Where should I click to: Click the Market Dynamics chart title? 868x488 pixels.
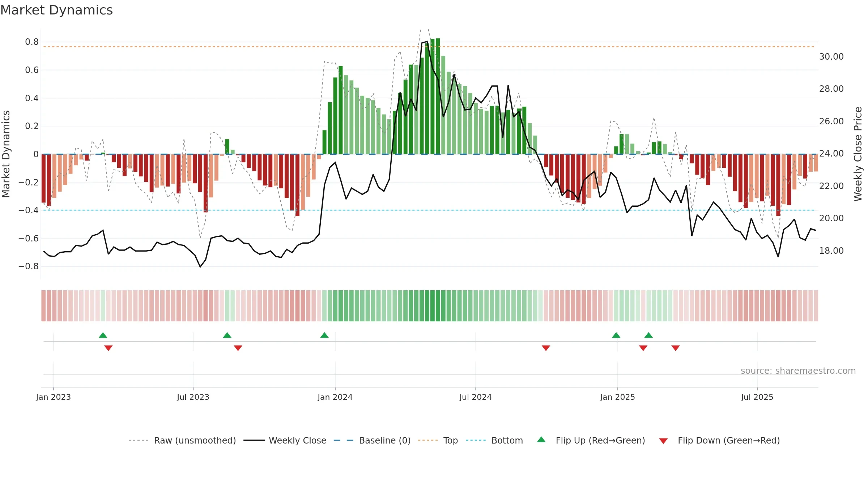coord(56,10)
